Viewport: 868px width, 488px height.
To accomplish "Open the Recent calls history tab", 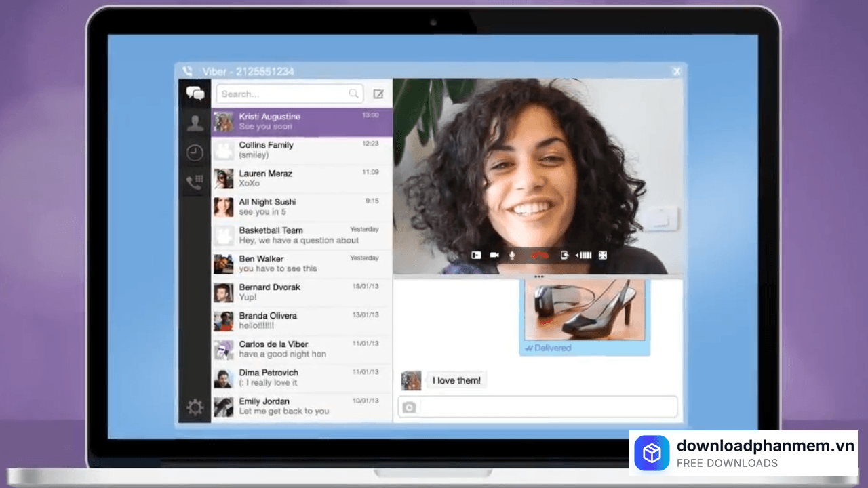I will 195,152.
